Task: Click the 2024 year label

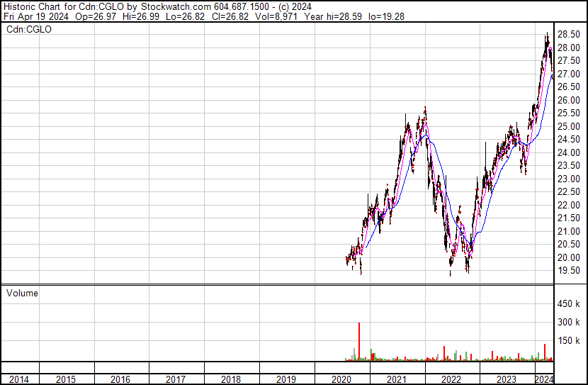Action: (544, 379)
